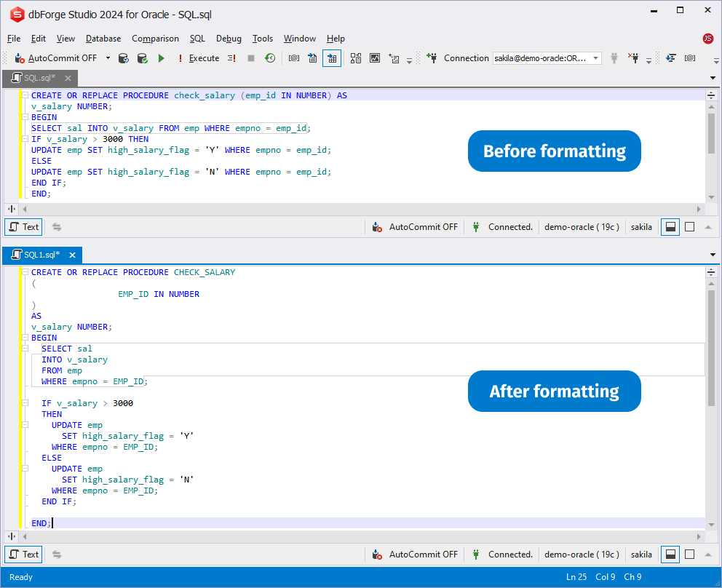This screenshot has width=722, height=588.
Task: Click the New Connection plug icon
Action: 432,58
